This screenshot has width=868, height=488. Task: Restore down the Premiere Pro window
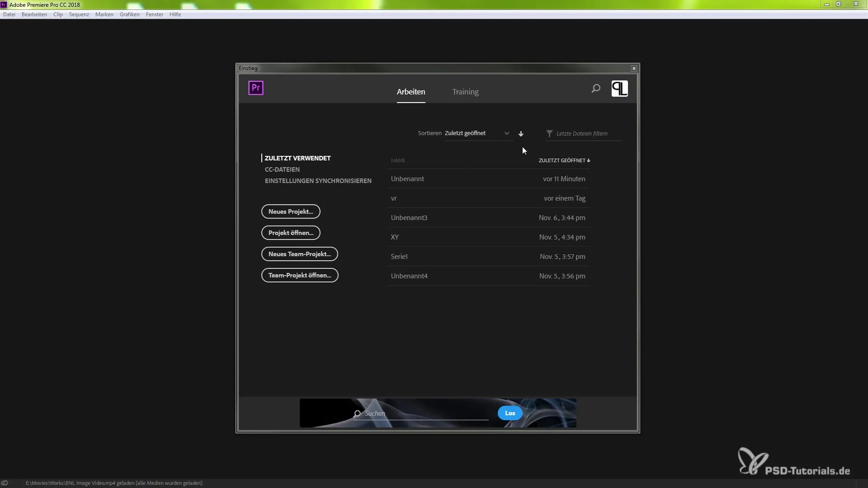(x=838, y=4)
